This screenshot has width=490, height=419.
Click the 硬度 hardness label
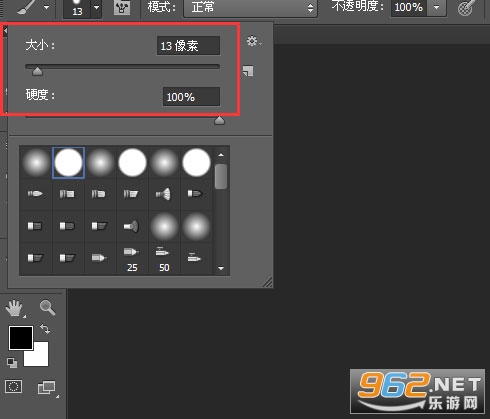coord(40,95)
